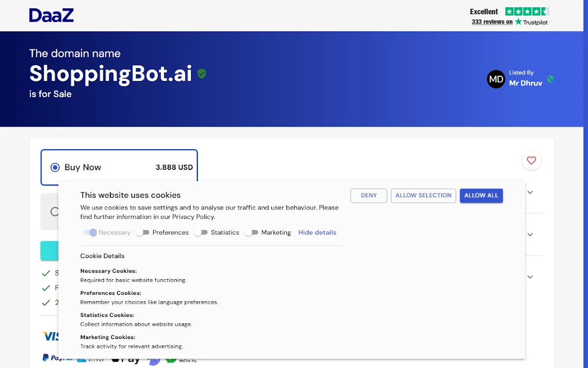This screenshot has width=588, height=368.
Task: Click Hide details link
Action: pyautogui.click(x=317, y=233)
